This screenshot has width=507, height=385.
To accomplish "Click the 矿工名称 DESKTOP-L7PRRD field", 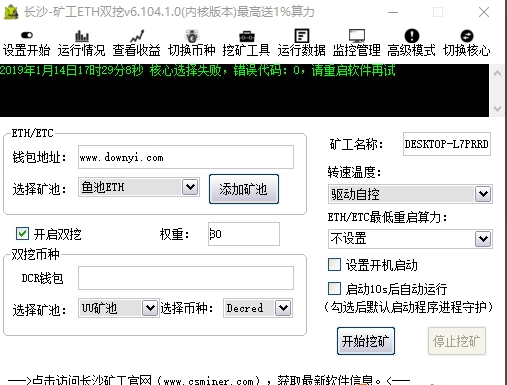I will coord(447,144).
